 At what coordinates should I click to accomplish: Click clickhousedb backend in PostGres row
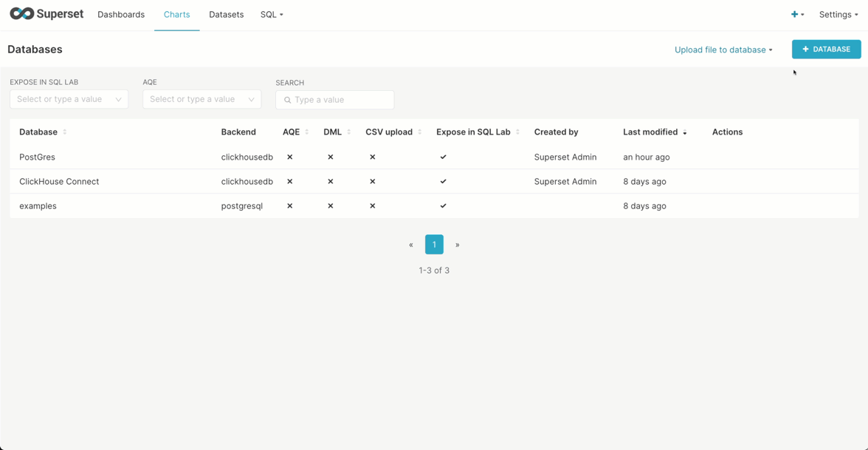[247, 157]
